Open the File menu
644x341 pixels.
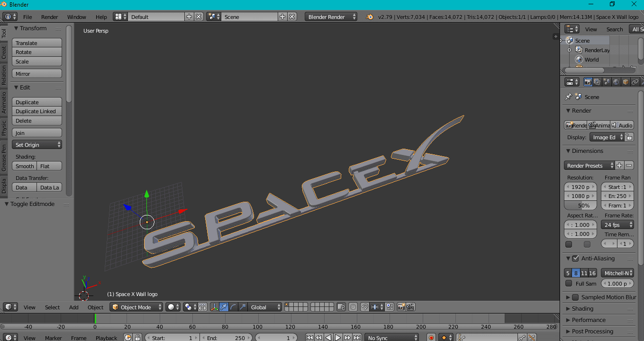(x=27, y=17)
